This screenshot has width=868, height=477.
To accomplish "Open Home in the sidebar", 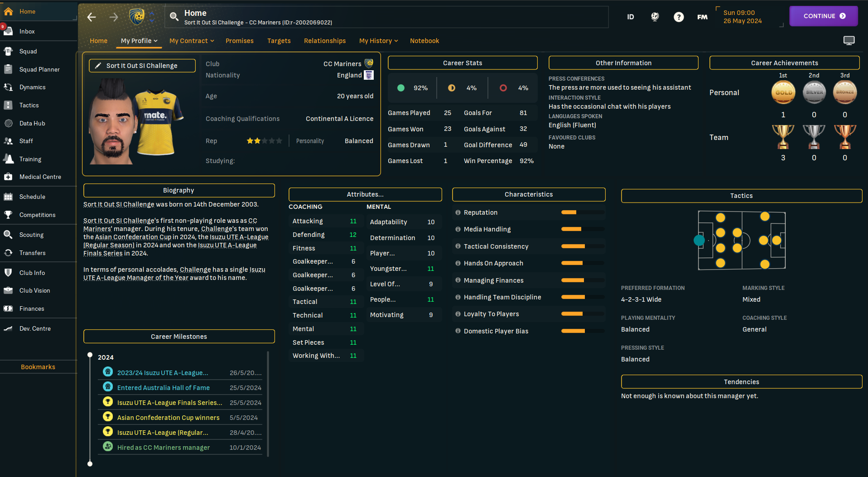I will (38, 11).
